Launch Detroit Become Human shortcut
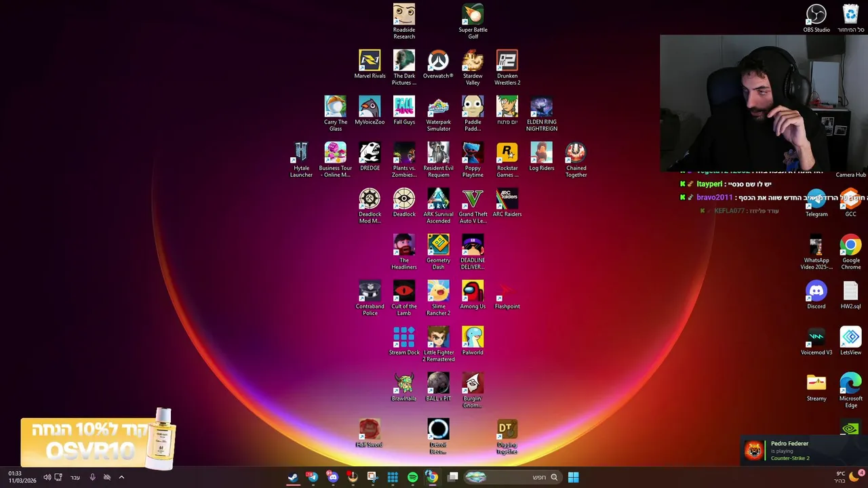 [438, 436]
